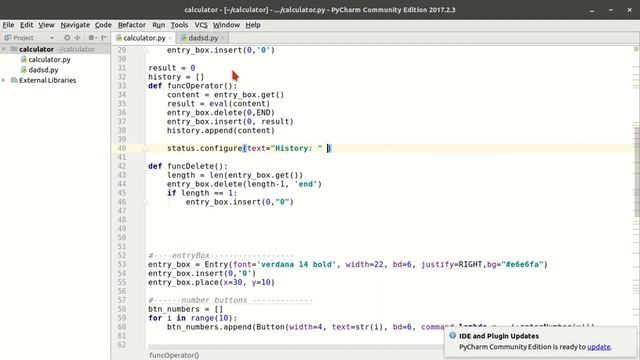Select calculator.py in the project tree
Screen dimensions: 640x360
49,60
